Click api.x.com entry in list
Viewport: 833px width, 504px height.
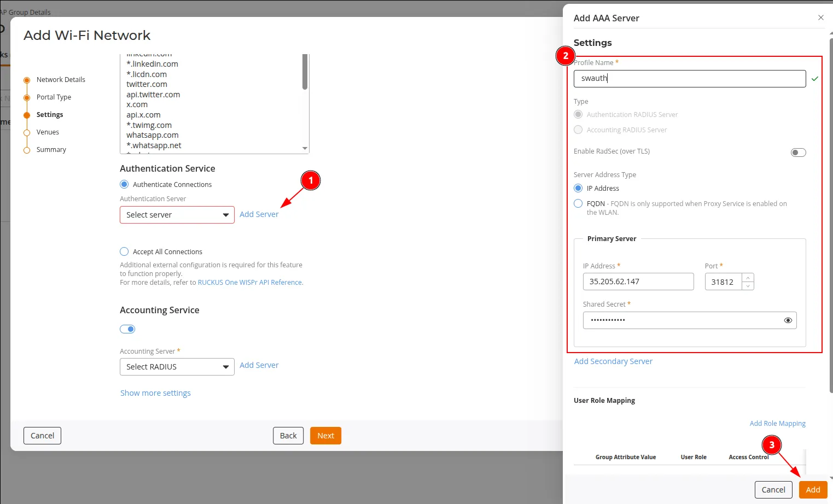pos(143,115)
